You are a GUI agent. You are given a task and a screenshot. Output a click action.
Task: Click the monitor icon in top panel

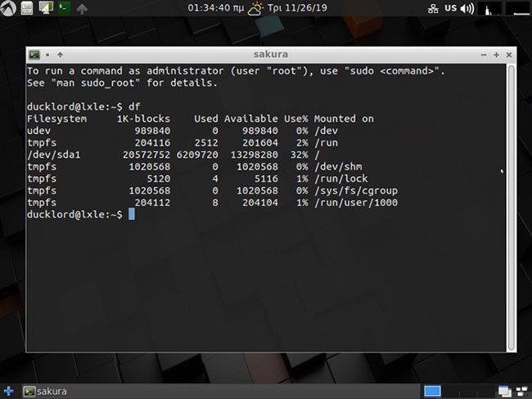(x=46, y=7)
